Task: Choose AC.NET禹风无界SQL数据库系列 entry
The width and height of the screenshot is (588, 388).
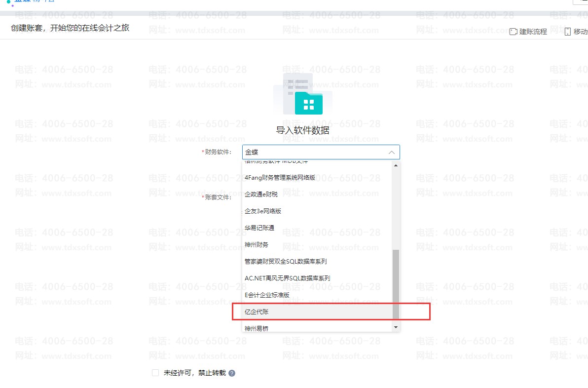Action: pos(287,278)
